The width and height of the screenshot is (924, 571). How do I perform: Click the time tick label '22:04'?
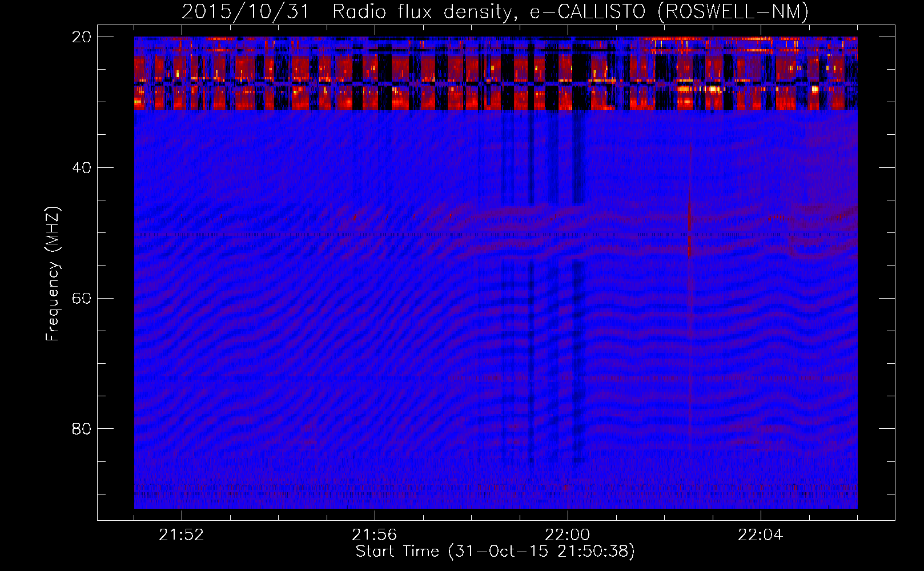[761, 535]
